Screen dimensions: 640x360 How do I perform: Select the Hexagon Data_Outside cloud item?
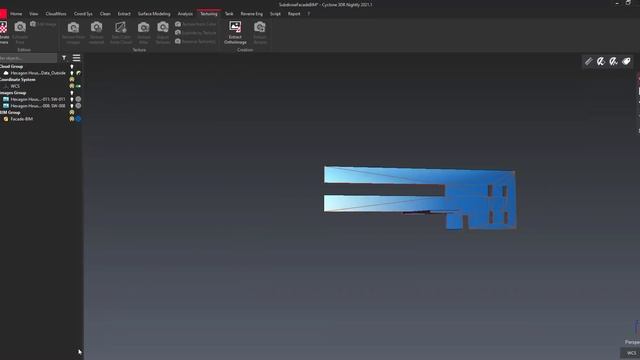click(x=38, y=73)
